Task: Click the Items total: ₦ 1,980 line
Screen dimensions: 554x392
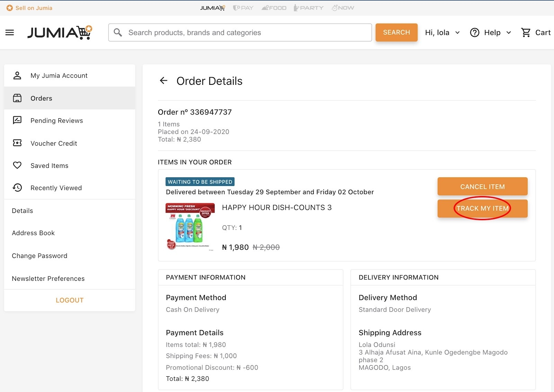Action: tap(196, 345)
